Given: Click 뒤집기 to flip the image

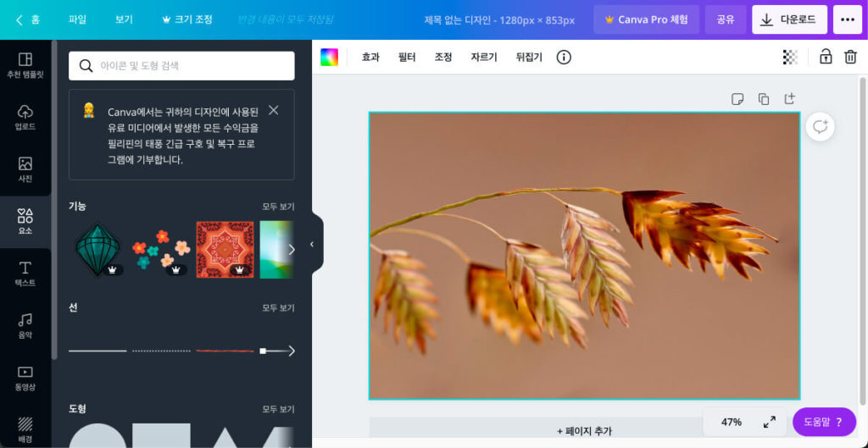Looking at the screenshot, I should [x=529, y=57].
